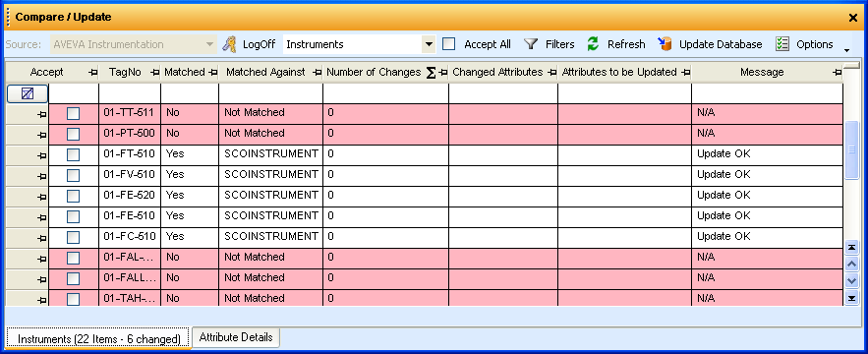Click the Options button label
868x354 pixels.
coord(815,44)
